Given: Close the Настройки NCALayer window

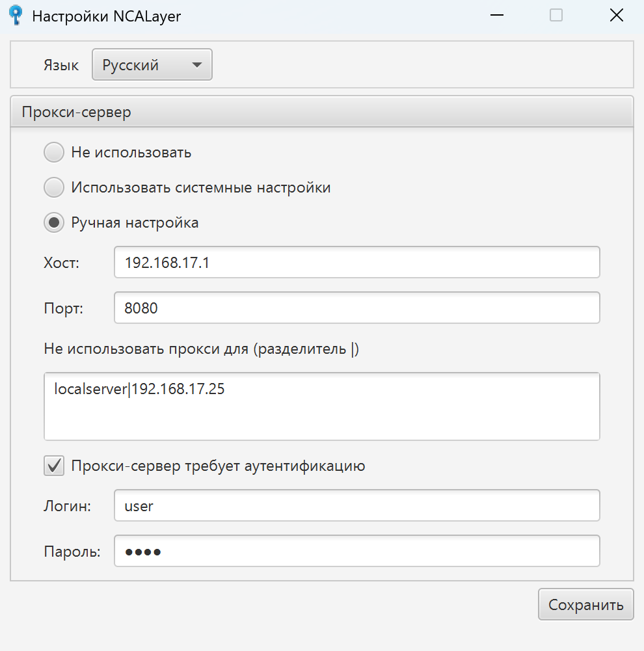Looking at the screenshot, I should pos(617,16).
